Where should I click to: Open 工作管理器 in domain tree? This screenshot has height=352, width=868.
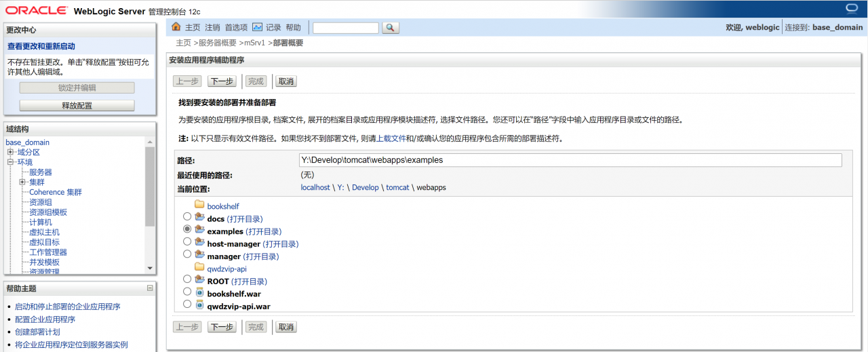click(48, 252)
